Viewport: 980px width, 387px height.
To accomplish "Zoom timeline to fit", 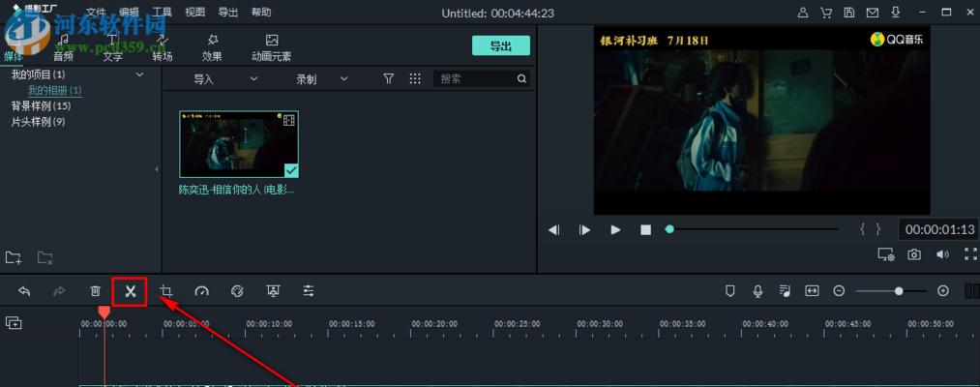I will [812, 290].
